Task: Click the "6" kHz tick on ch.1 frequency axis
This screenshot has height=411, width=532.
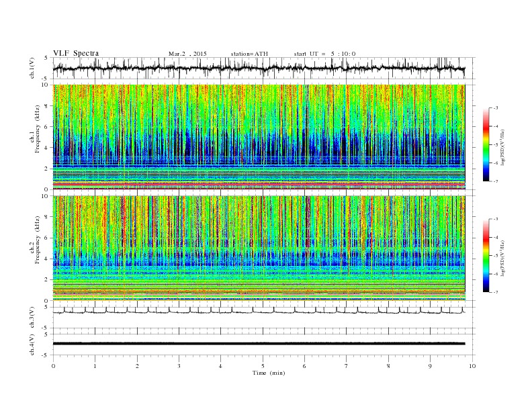Action: click(46, 127)
